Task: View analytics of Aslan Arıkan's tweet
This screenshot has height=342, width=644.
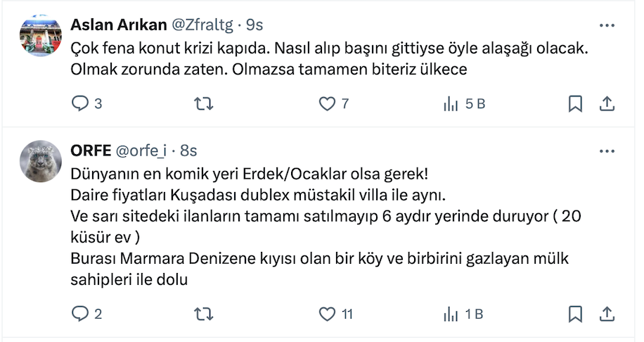Action: pos(451,104)
